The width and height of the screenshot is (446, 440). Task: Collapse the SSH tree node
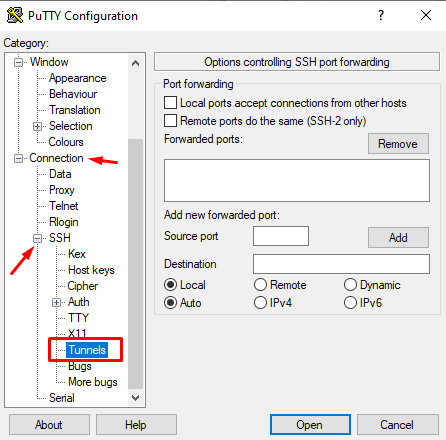click(37, 238)
